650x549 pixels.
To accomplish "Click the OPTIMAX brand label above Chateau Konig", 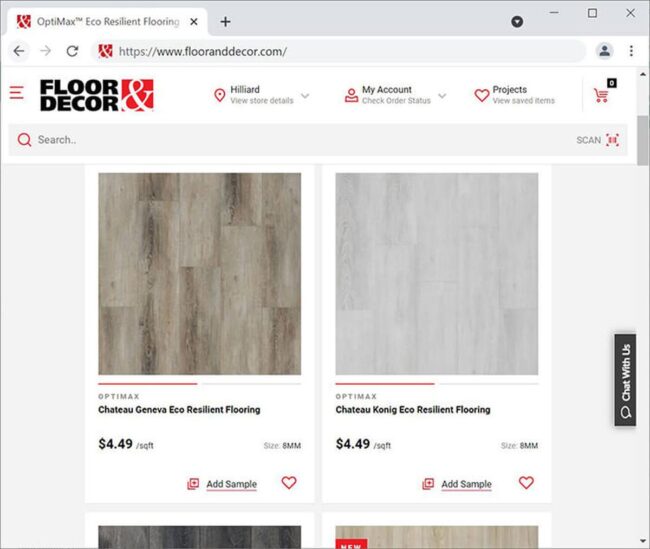I will [356, 396].
